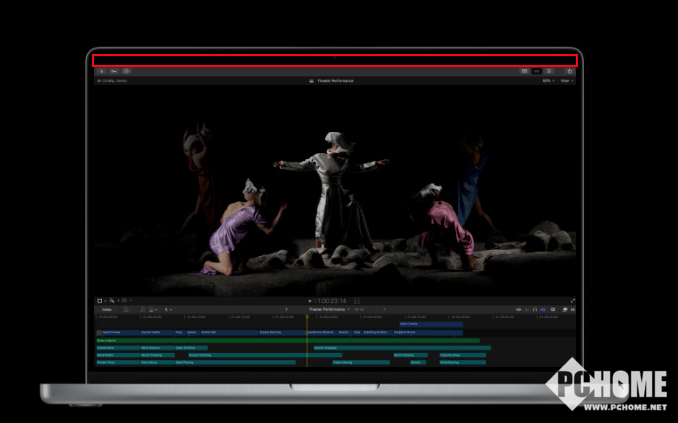This screenshot has height=423, width=678.
Task: Click the 1:00:23:14 timecode display
Action: coord(332,300)
